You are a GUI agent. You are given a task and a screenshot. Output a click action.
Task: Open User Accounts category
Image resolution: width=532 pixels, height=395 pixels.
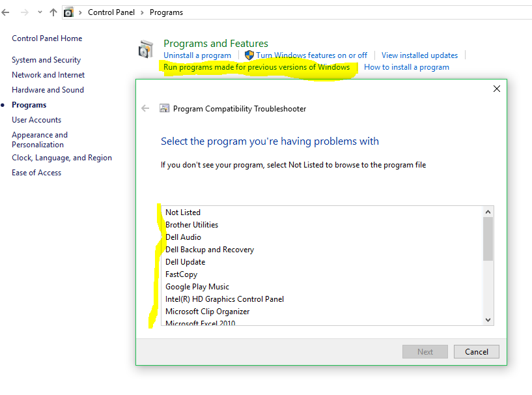(36, 120)
